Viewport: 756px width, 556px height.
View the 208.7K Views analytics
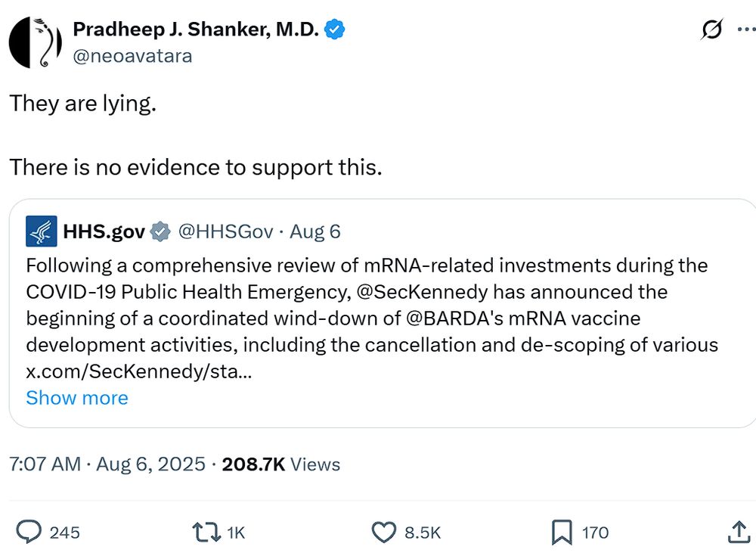click(x=281, y=464)
